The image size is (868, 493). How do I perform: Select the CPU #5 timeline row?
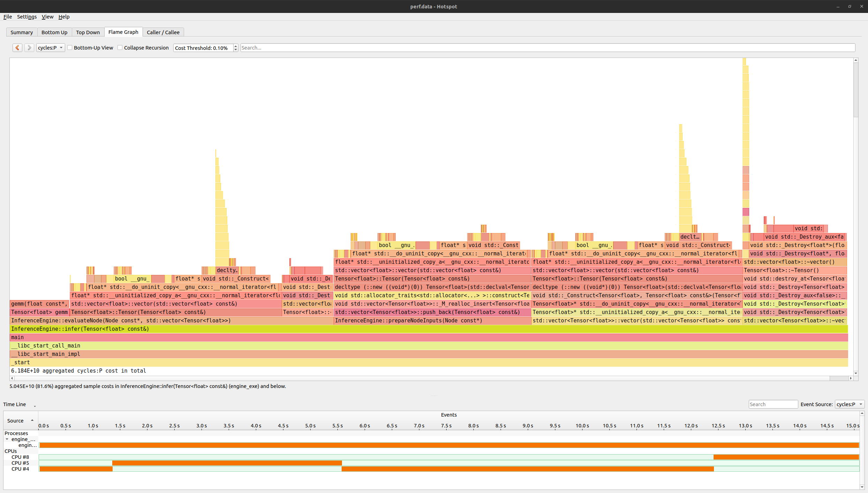[449, 463]
